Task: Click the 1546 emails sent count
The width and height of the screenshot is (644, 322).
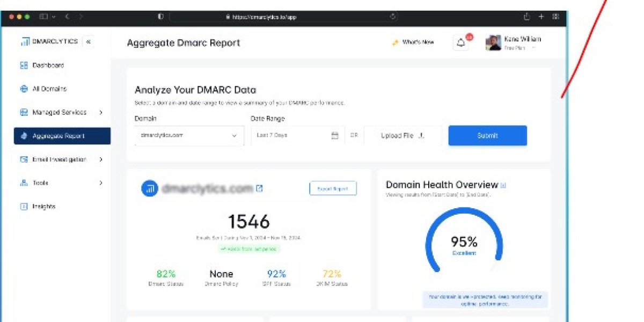Action: click(248, 221)
